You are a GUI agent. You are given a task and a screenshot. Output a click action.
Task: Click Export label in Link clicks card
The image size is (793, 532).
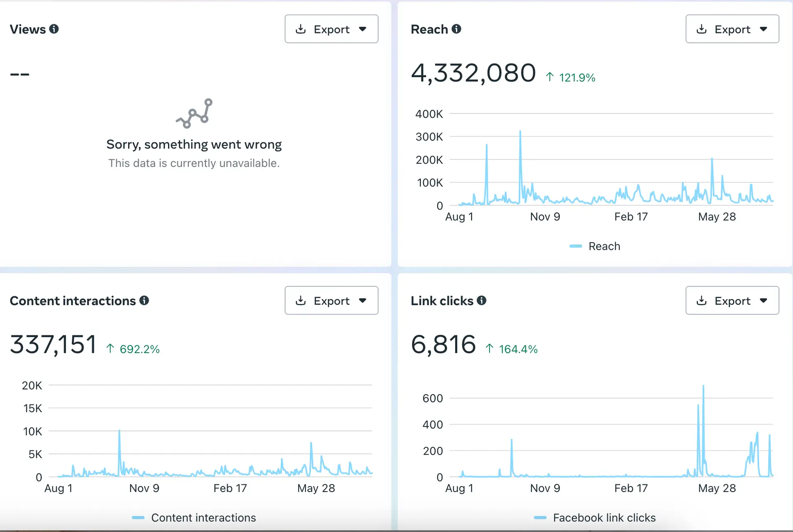(732, 301)
